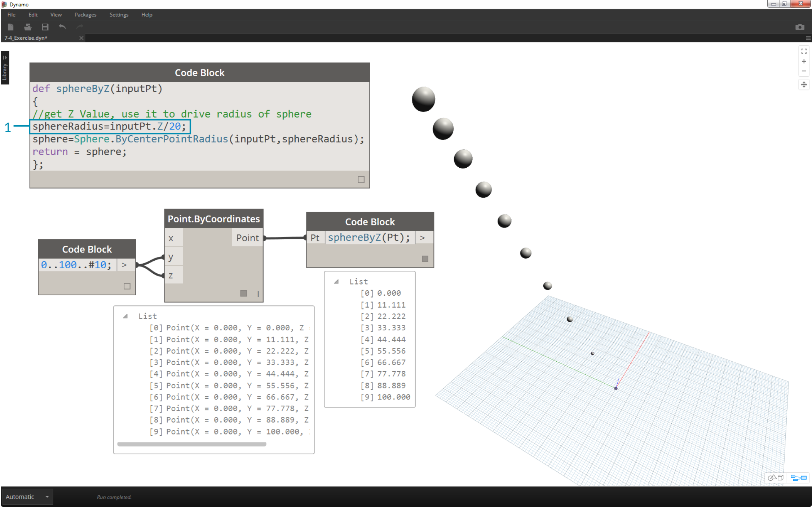This screenshot has width=812, height=507.
Task: Click the green comment line in code
Action: (x=172, y=114)
